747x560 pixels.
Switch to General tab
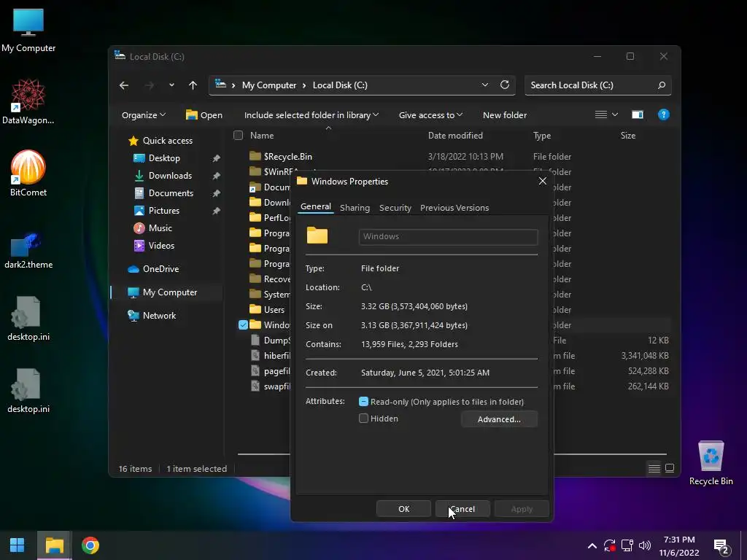[x=315, y=206]
